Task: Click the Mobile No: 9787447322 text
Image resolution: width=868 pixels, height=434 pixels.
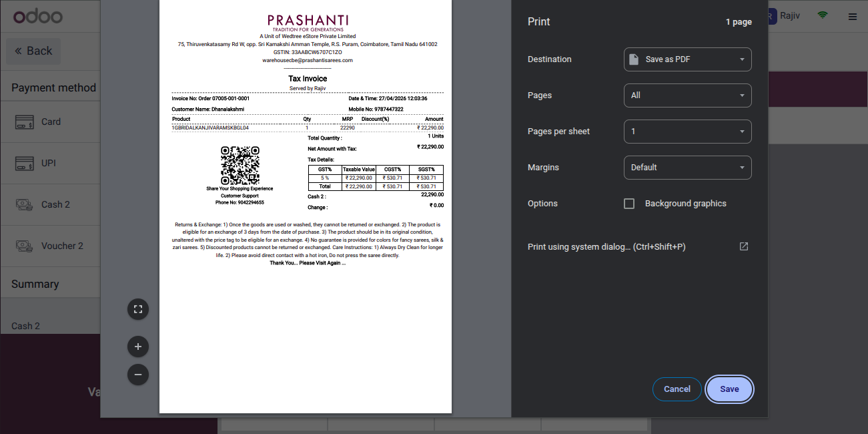Action: [x=376, y=109]
